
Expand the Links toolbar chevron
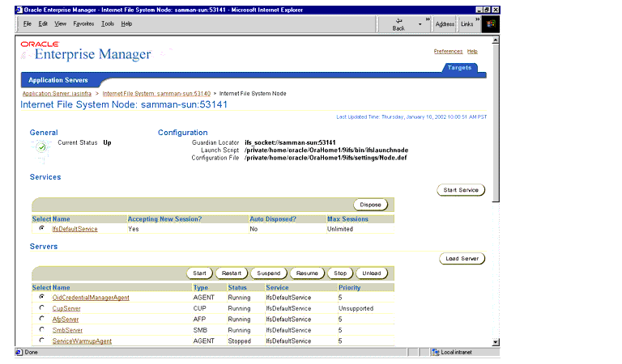point(478,19)
